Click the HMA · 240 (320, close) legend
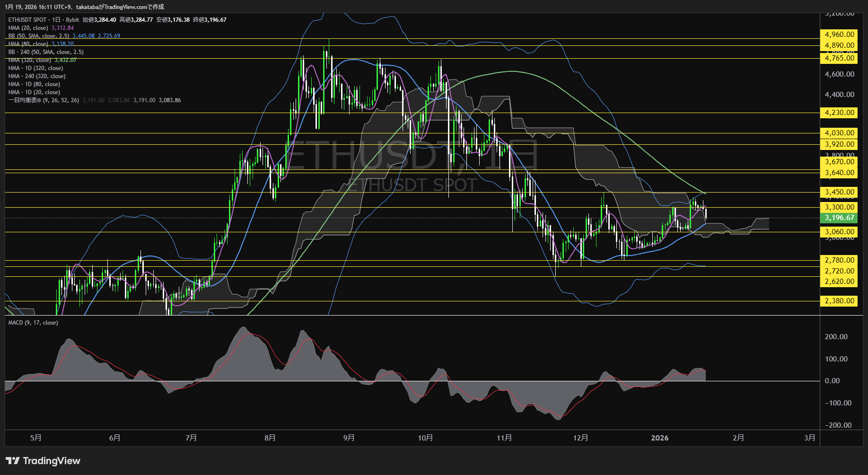Image resolution: width=868 pixels, height=475 pixels. 37,76
